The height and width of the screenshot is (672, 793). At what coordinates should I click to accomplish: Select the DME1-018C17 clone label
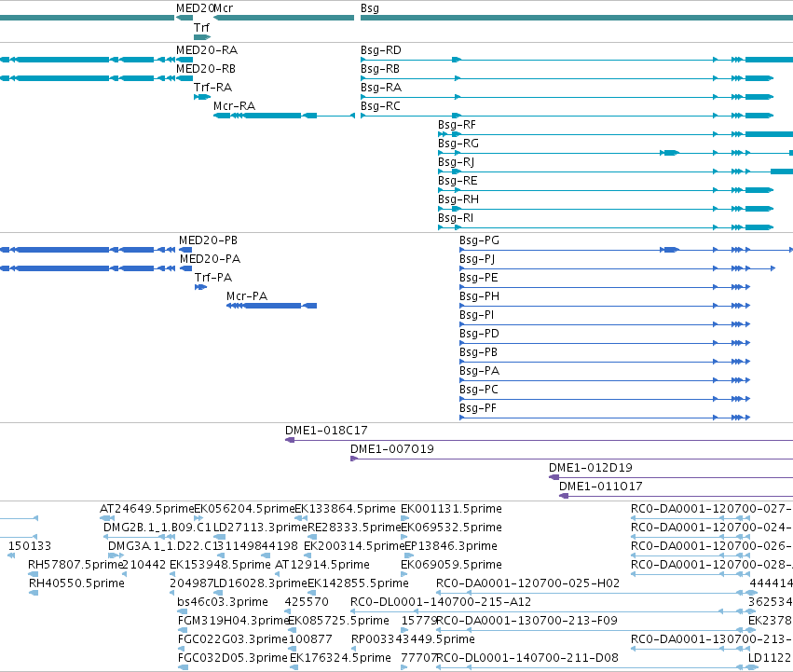pyautogui.click(x=326, y=431)
